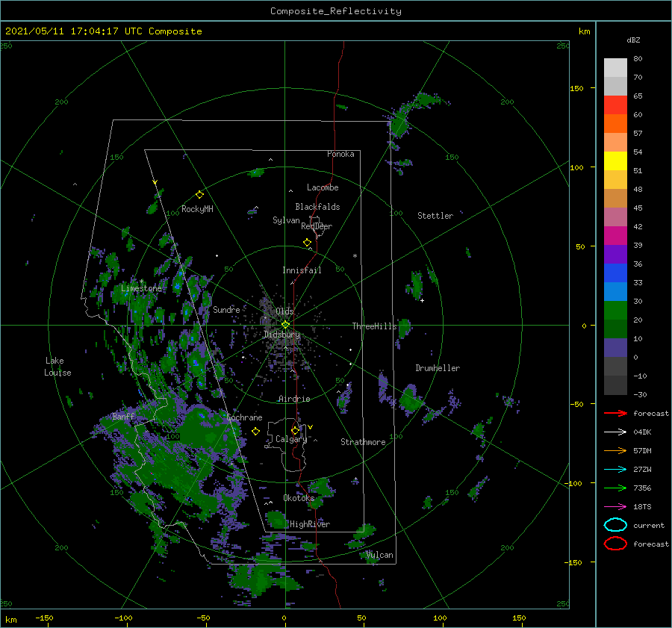Click the Strathmore label
The height and width of the screenshot is (628, 672).
point(363,442)
